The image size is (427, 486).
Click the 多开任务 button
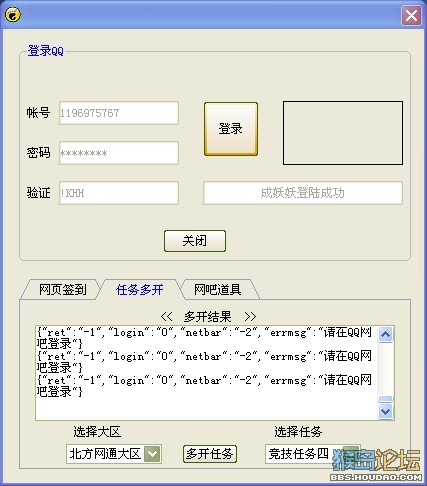pos(210,454)
